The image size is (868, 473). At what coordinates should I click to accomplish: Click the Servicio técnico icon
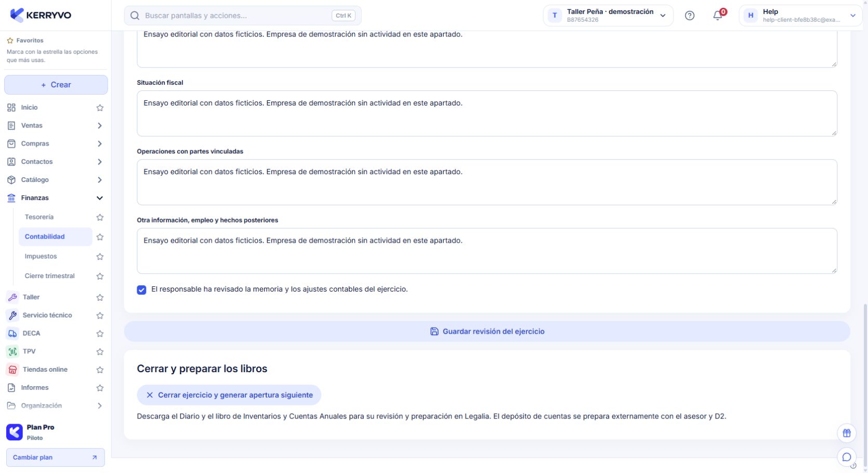pyautogui.click(x=12, y=316)
